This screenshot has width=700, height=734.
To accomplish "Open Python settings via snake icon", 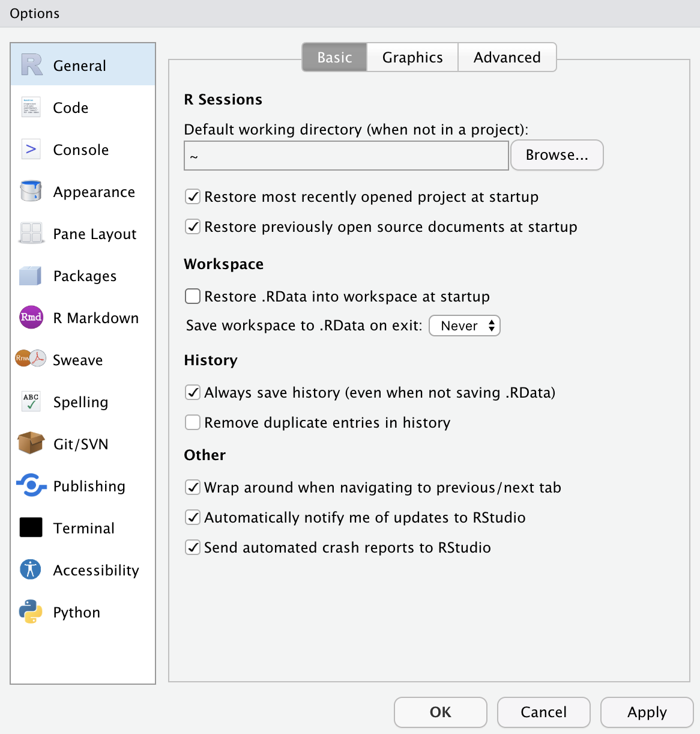I will [31, 611].
